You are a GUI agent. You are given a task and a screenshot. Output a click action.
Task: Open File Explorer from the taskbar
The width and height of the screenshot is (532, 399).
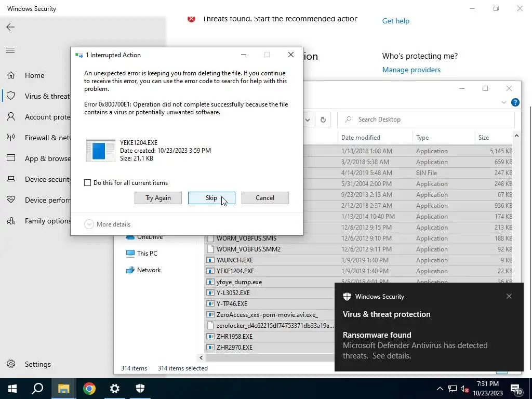pyautogui.click(x=63, y=389)
